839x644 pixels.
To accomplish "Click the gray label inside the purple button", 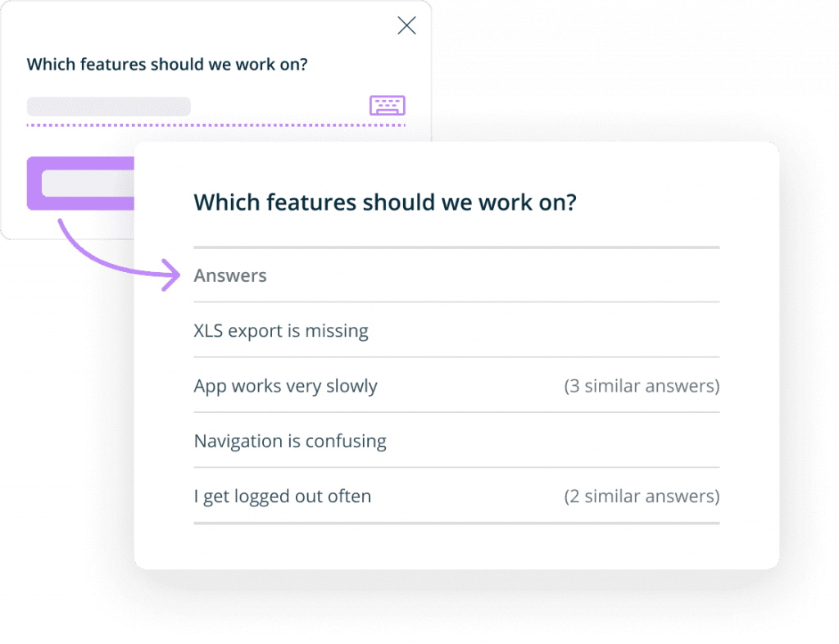I will pyautogui.click(x=88, y=184).
